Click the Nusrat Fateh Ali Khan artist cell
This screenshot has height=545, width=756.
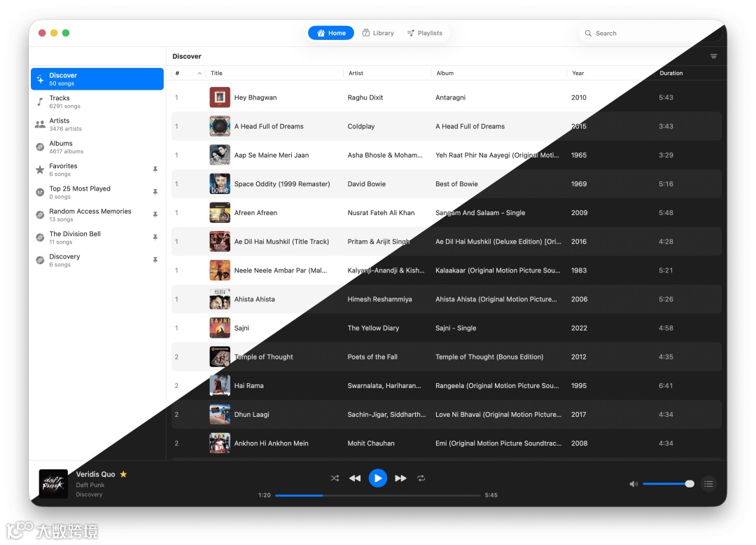[381, 213]
